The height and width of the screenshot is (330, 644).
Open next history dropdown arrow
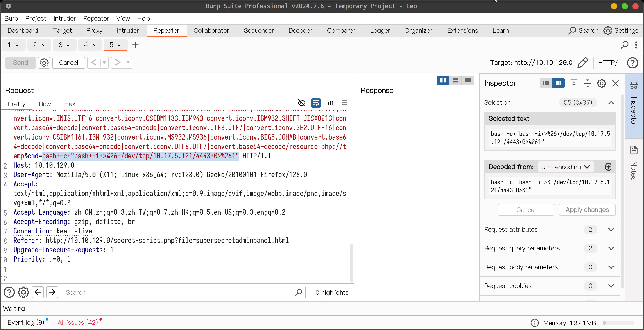point(128,62)
